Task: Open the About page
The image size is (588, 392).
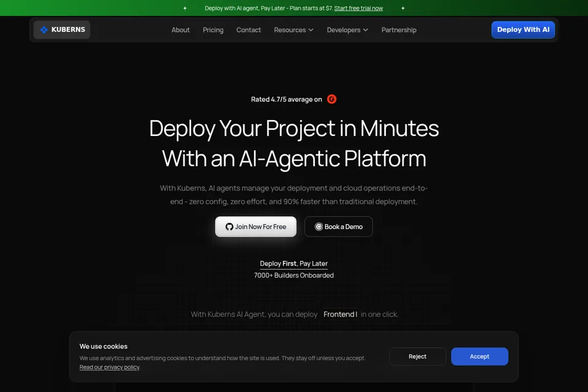Action: click(180, 30)
